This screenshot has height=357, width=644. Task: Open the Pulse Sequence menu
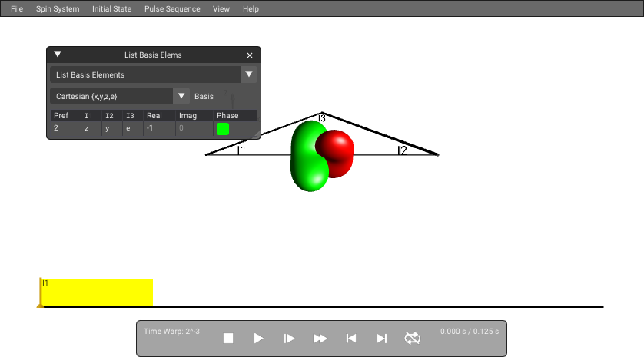pos(172,8)
